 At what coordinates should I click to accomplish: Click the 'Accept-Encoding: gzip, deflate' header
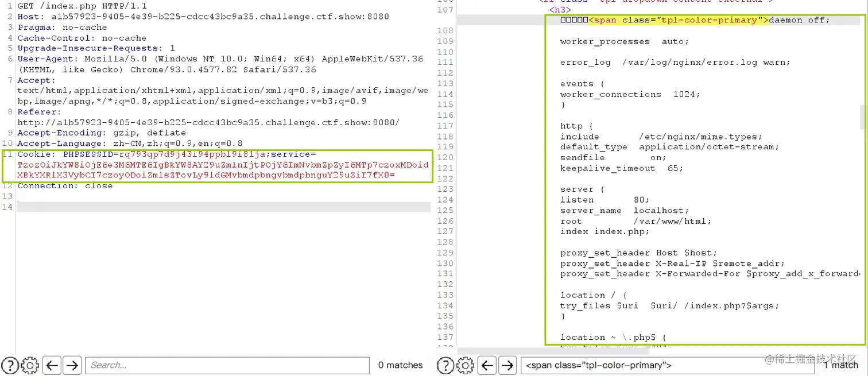[102, 133]
